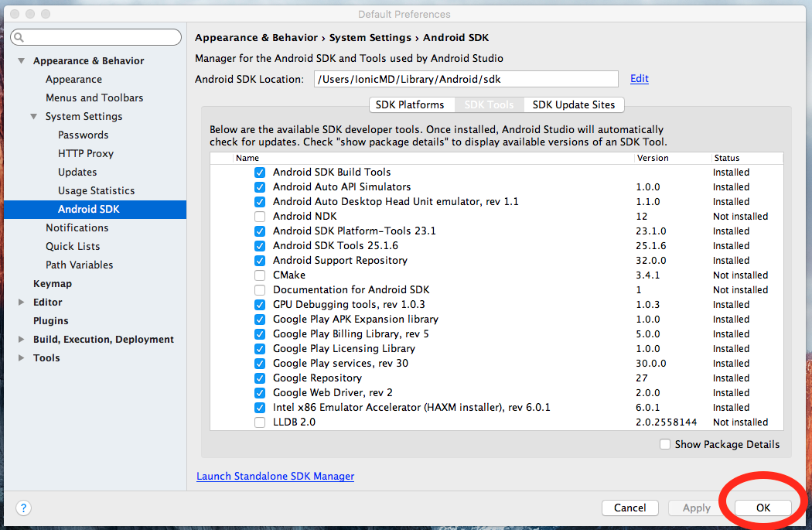Check the Android NDK checkbox
The width and height of the screenshot is (812, 530).
[260, 217]
